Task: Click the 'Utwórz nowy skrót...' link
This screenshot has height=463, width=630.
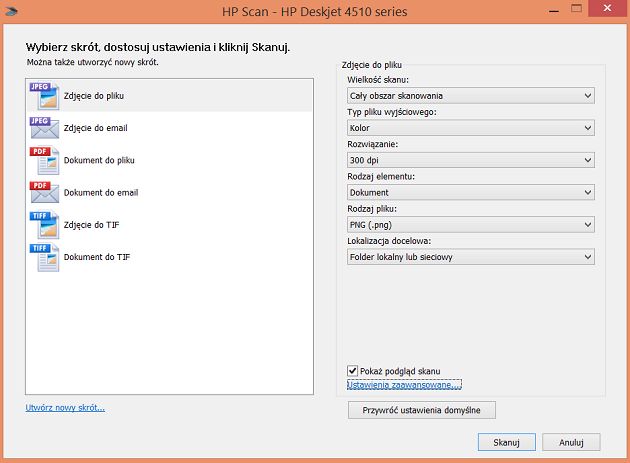Action: click(x=65, y=408)
